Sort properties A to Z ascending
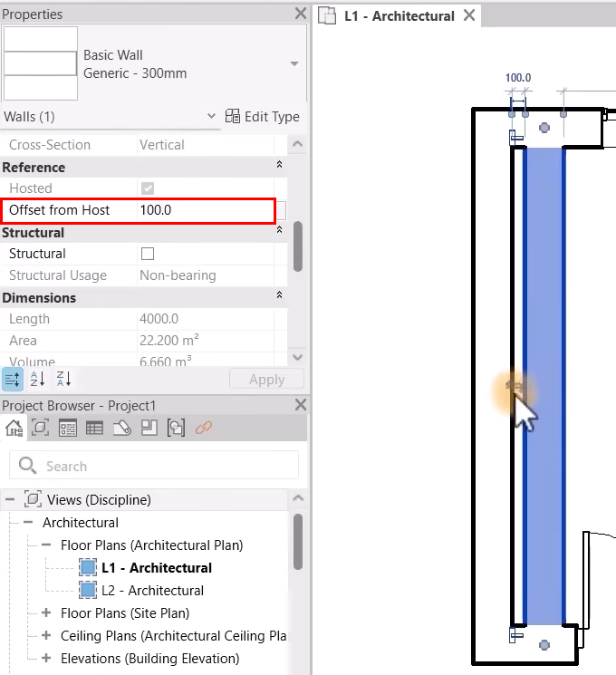Screen dimensions: 616x675 point(38,379)
